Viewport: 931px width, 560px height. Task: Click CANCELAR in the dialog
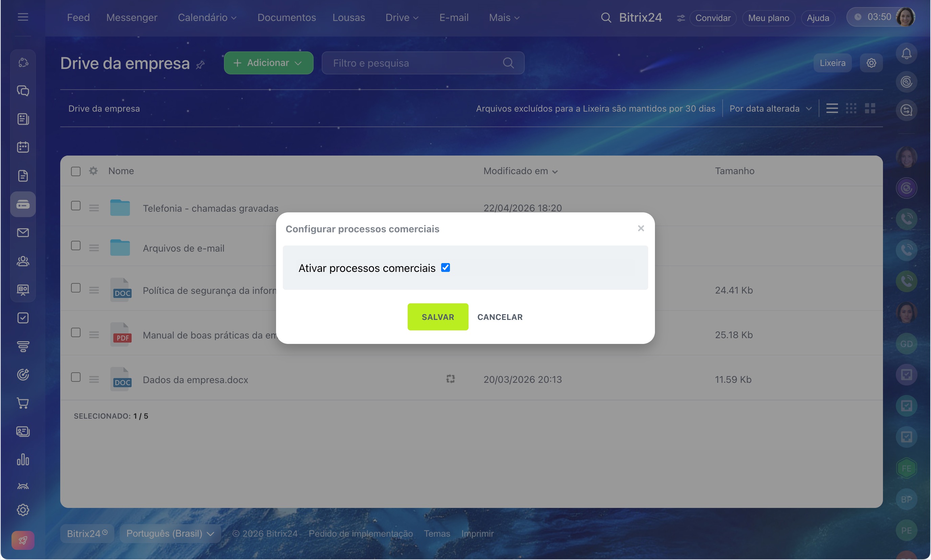tap(500, 317)
